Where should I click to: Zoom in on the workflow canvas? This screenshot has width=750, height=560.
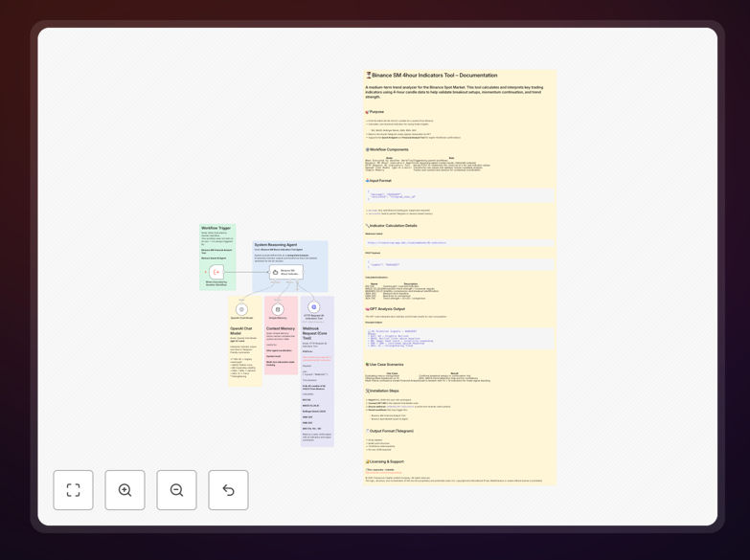tap(125, 490)
